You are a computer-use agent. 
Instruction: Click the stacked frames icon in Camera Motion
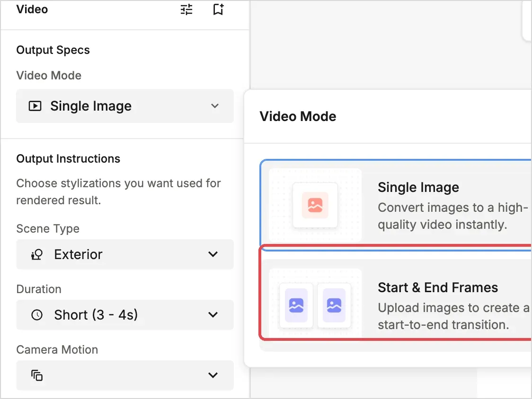[36, 375]
